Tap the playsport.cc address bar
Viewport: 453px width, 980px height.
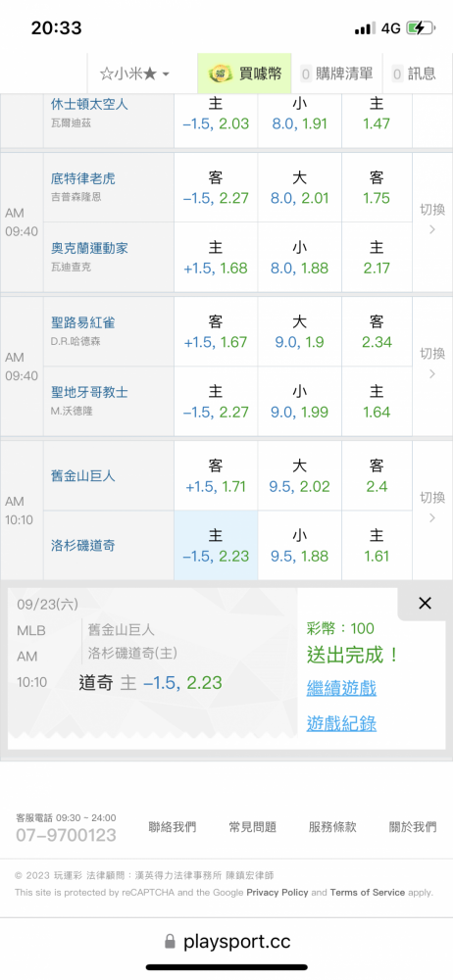(x=226, y=941)
